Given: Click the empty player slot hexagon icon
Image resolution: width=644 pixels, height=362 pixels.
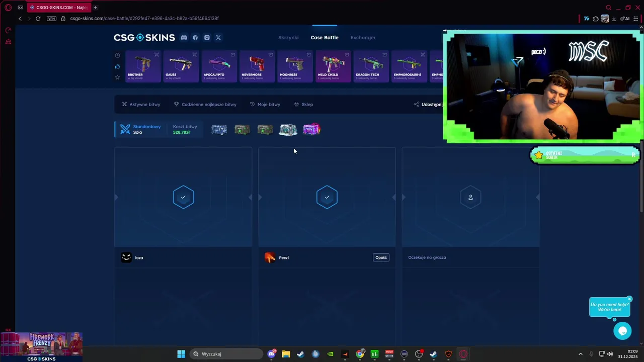Looking at the screenshot, I should pyautogui.click(x=470, y=197).
